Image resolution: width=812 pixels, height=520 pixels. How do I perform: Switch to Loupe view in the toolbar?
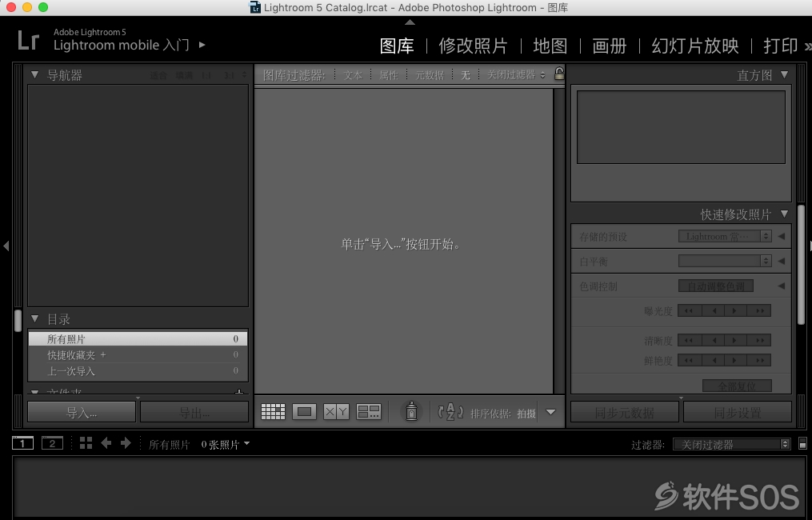[x=304, y=412]
